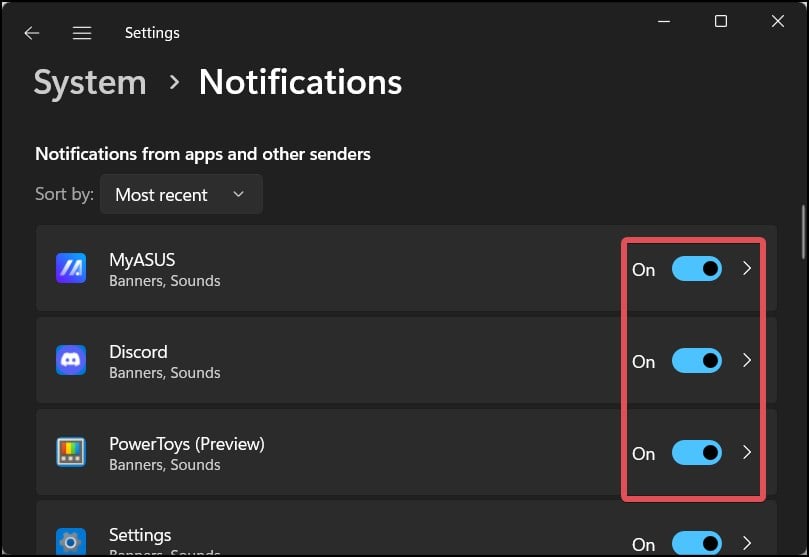Image resolution: width=809 pixels, height=557 pixels.
Task: Click the On label beside MyASUS
Action: (x=643, y=270)
